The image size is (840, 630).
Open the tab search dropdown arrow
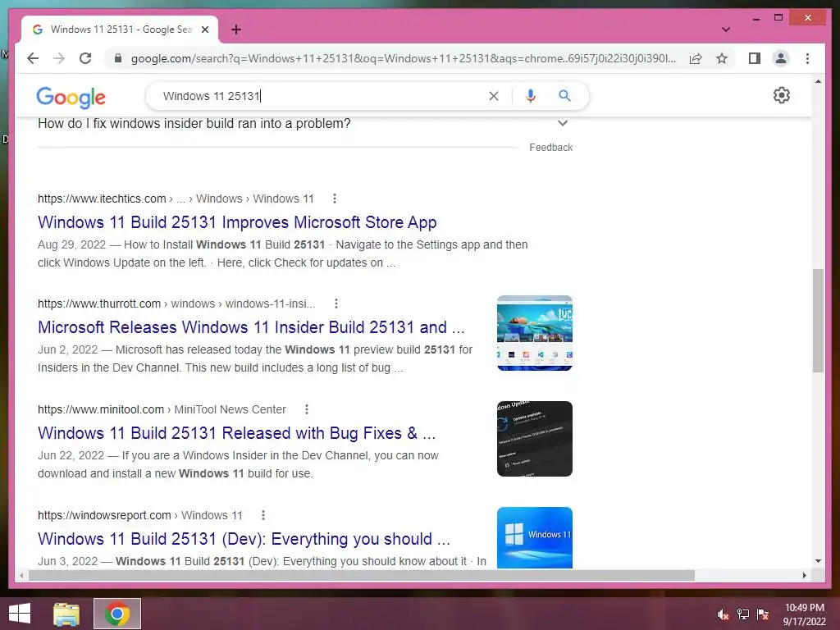tap(726, 30)
